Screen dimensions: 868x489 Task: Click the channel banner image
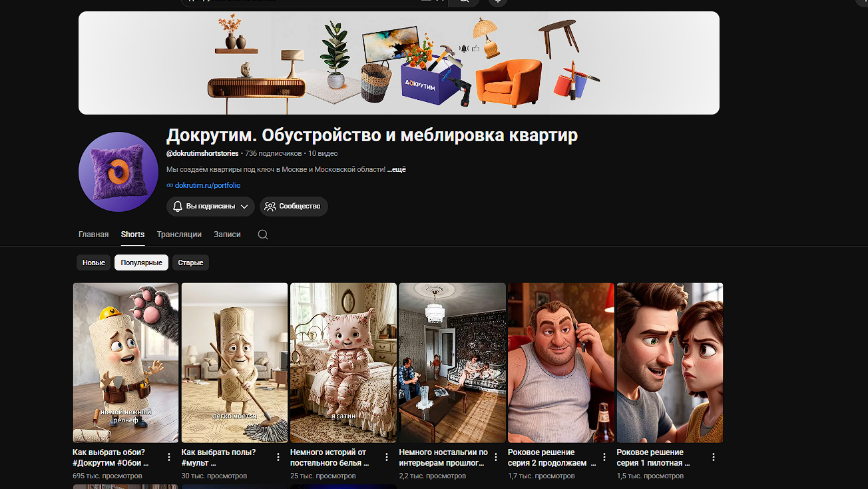(x=399, y=63)
